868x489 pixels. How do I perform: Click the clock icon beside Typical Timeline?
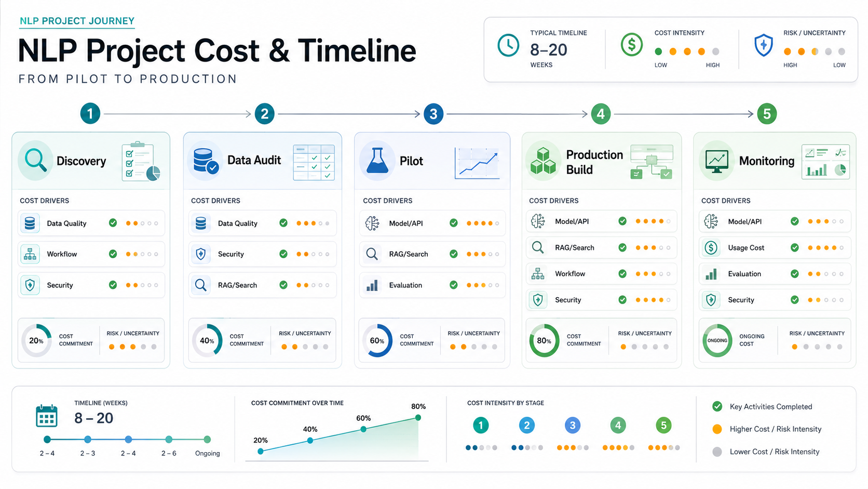508,45
